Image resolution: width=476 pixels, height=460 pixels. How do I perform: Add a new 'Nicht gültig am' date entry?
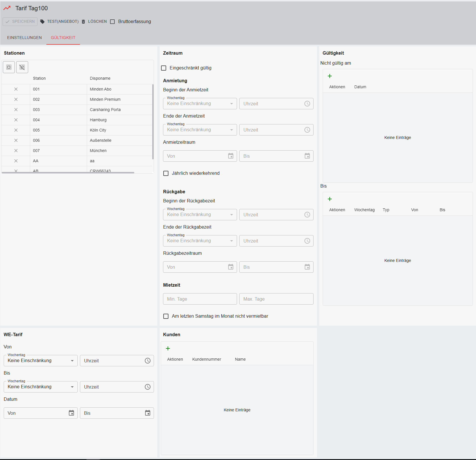[x=330, y=76]
